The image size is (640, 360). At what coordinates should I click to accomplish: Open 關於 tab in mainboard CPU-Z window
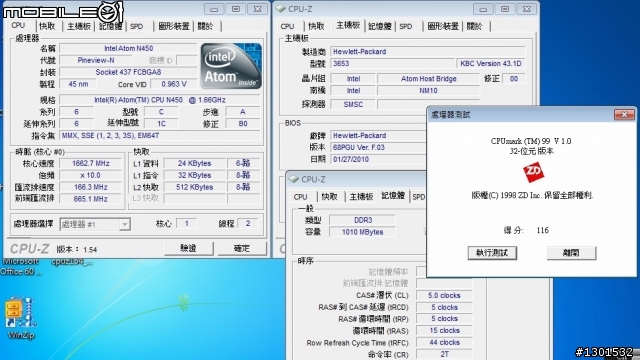pos(474,26)
